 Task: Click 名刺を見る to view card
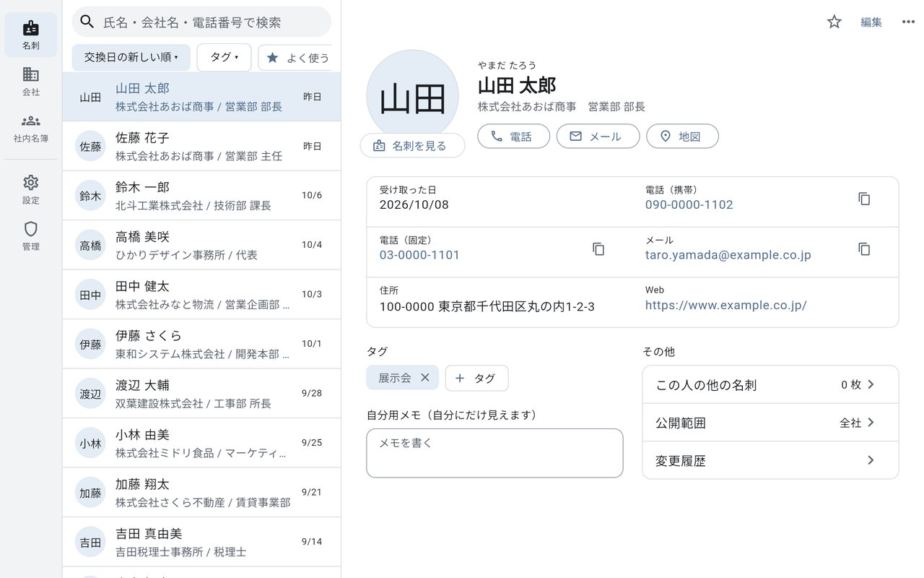(412, 146)
